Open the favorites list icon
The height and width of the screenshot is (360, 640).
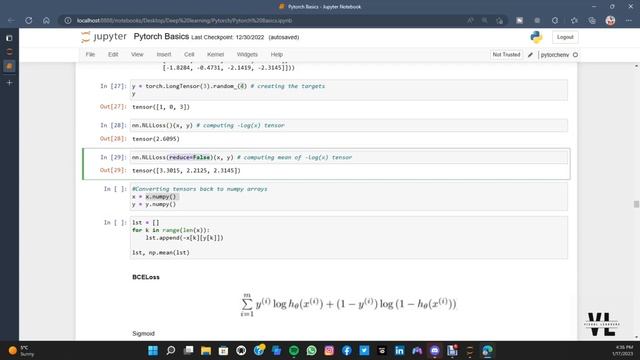pyautogui.click(x=574, y=20)
